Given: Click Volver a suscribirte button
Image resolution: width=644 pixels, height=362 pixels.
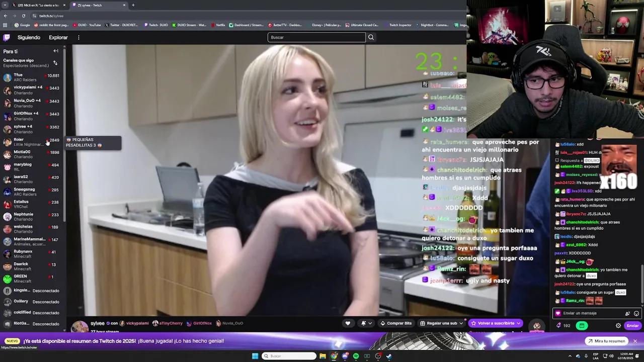Looking at the screenshot, I should point(496,323).
